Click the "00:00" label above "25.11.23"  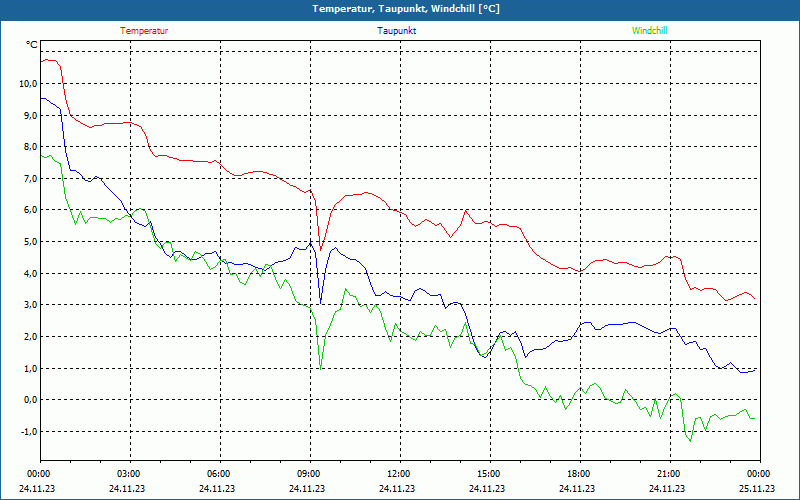760,474
